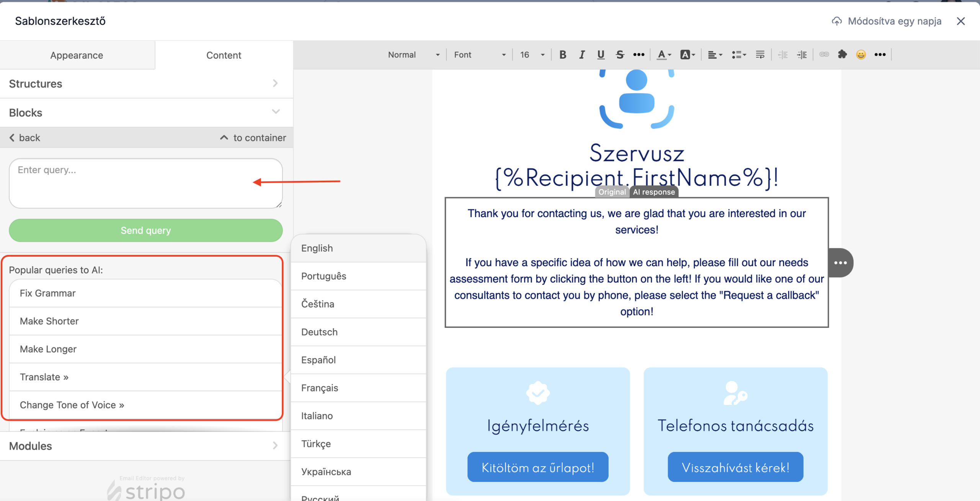
Task: Click the merge tags puzzle icon
Action: click(x=842, y=55)
